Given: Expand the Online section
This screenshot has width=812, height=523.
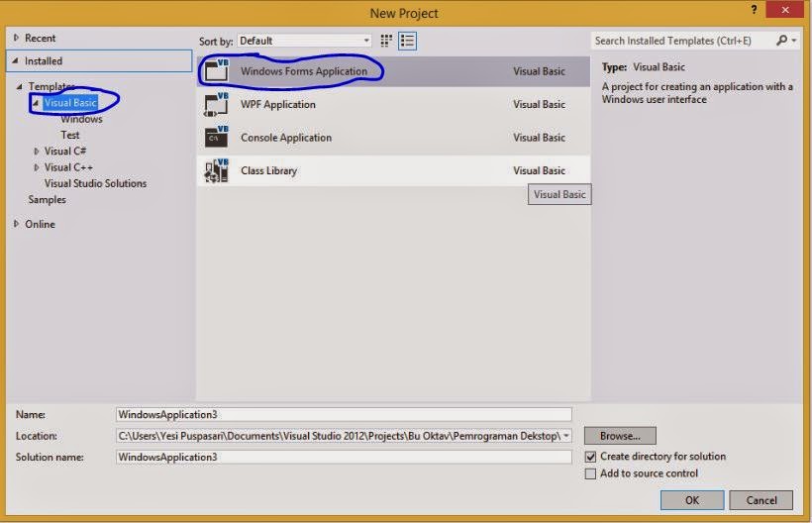Looking at the screenshot, I should [x=16, y=224].
